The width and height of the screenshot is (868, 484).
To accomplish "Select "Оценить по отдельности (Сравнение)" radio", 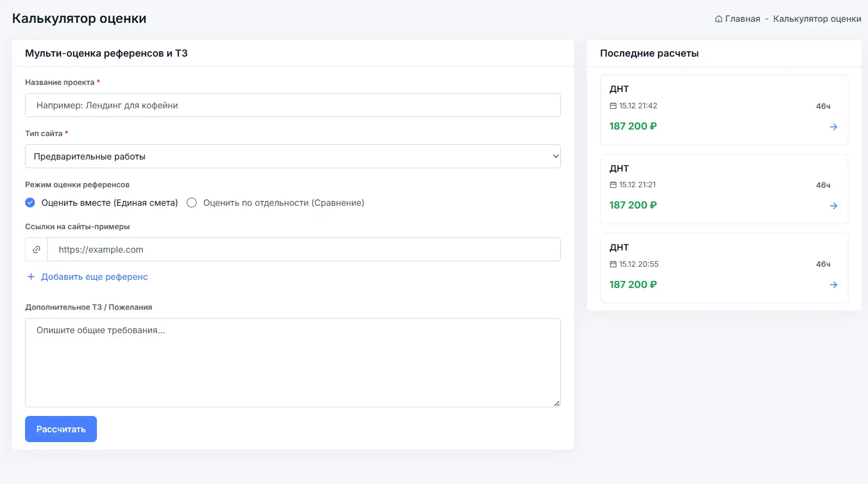I will [x=192, y=203].
